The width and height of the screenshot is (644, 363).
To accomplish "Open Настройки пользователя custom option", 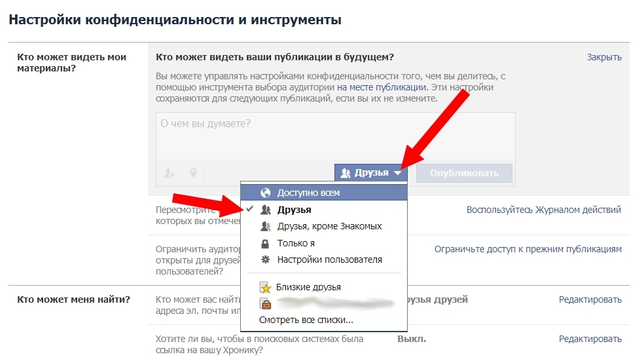I will pos(324,260).
